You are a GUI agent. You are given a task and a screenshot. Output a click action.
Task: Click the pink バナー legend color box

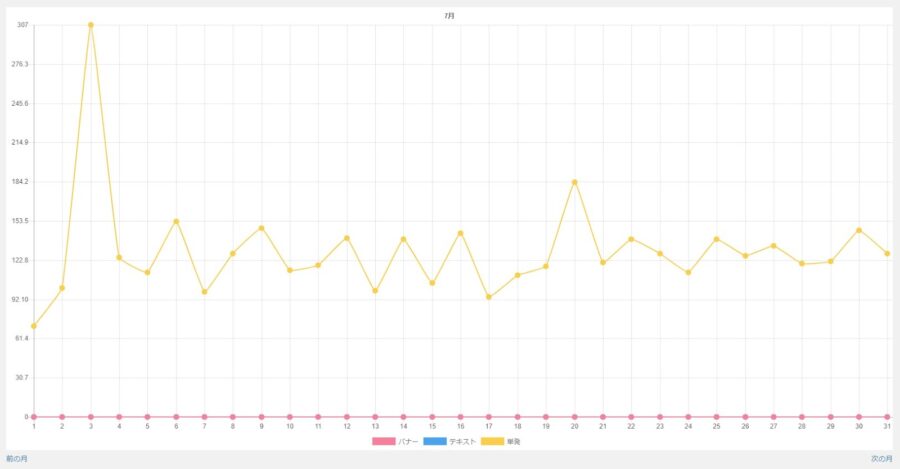pyautogui.click(x=383, y=441)
